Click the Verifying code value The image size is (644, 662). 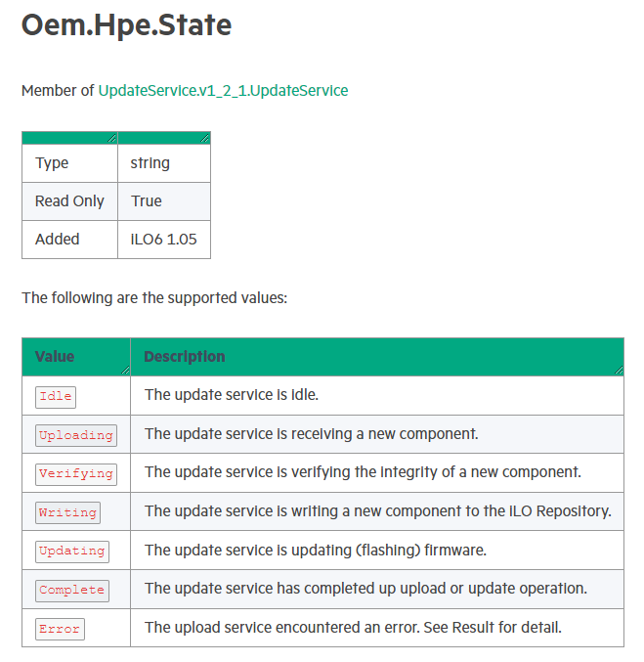pyautogui.click(x=75, y=473)
